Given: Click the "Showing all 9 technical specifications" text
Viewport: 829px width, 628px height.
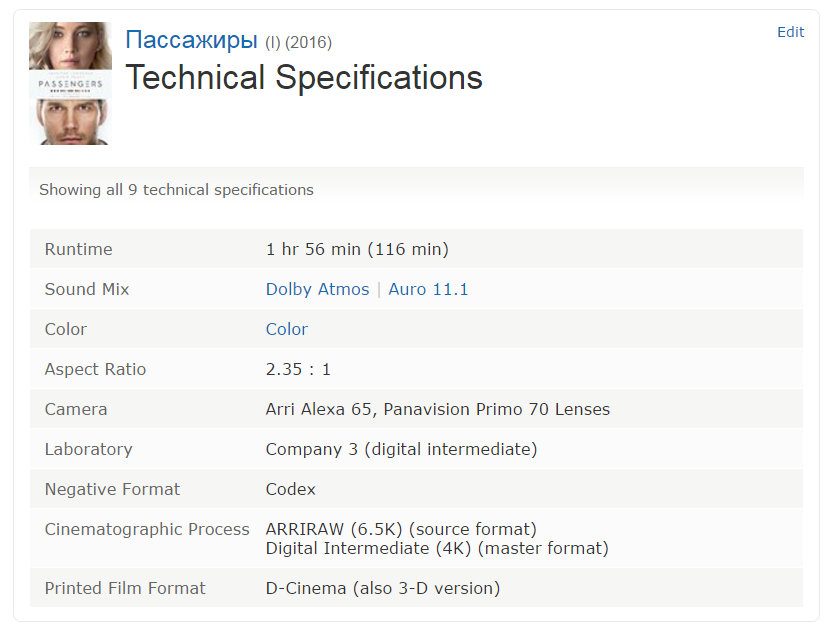Looking at the screenshot, I should [x=176, y=189].
